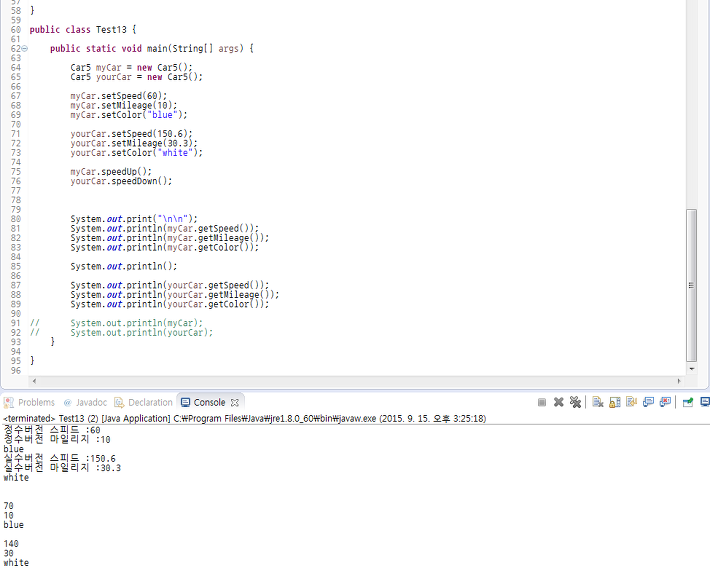Click console output '정수버전 마일리지 :10'
Screen dimensions: 710x576
[x=57, y=439]
